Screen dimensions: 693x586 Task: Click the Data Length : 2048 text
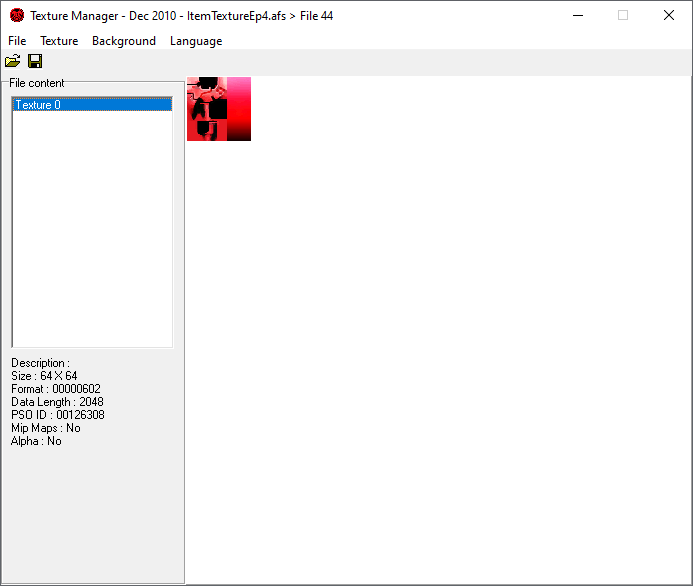(x=57, y=402)
